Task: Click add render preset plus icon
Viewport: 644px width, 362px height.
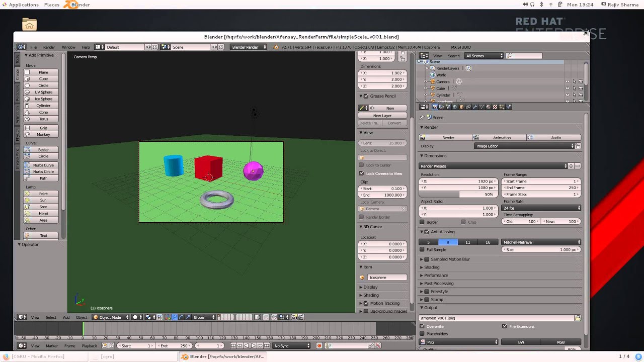Action: [571, 166]
